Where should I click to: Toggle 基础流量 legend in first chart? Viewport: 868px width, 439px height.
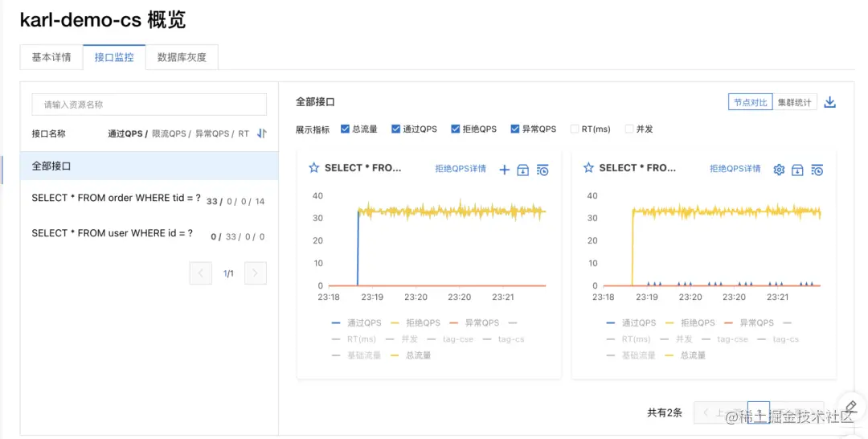click(357, 355)
